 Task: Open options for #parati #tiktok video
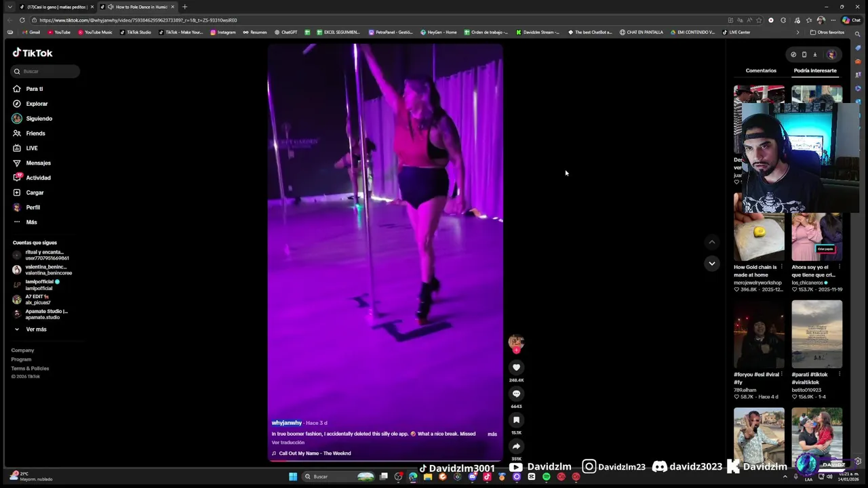coord(840,374)
